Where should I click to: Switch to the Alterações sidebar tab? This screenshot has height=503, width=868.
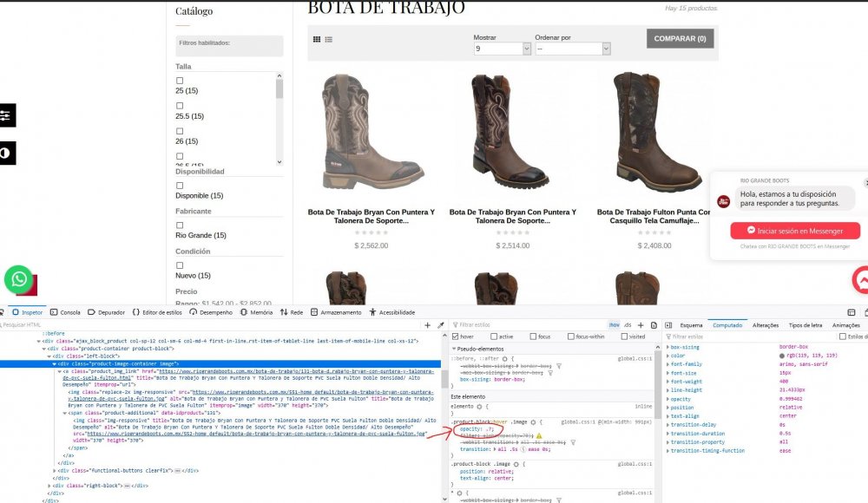coord(766,325)
